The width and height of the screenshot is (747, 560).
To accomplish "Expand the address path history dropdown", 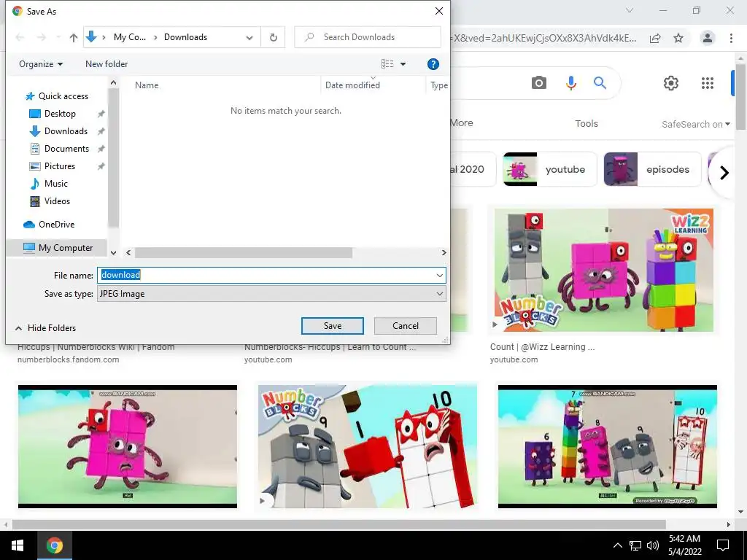I will tap(249, 38).
